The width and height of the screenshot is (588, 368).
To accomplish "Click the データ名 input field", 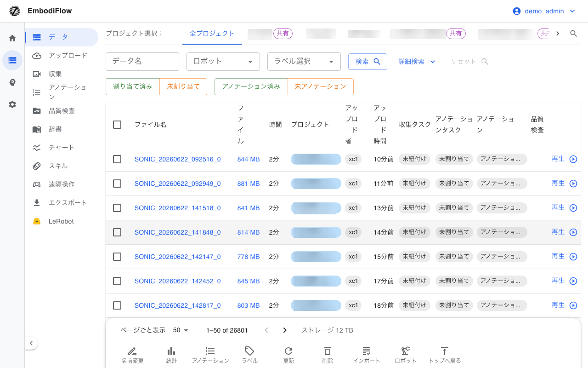I will click(x=142, y=62).
